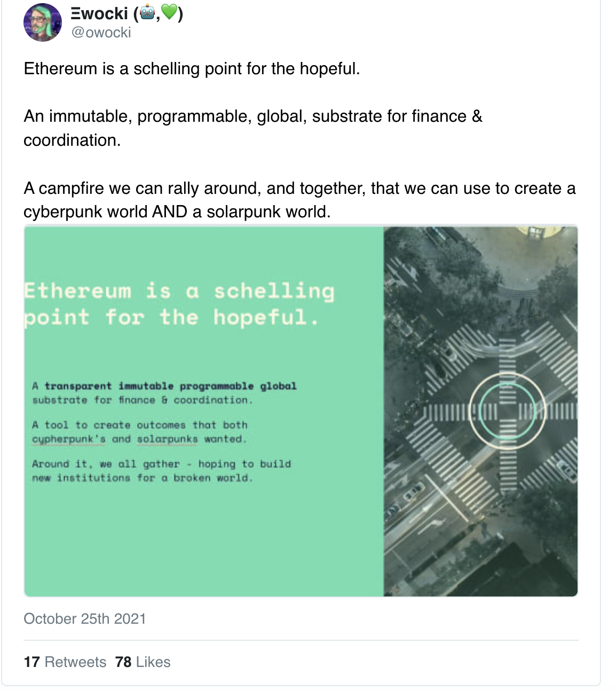
Task: Click the 'Ethereum is a schelling' image headline
Action: (179, 292)
